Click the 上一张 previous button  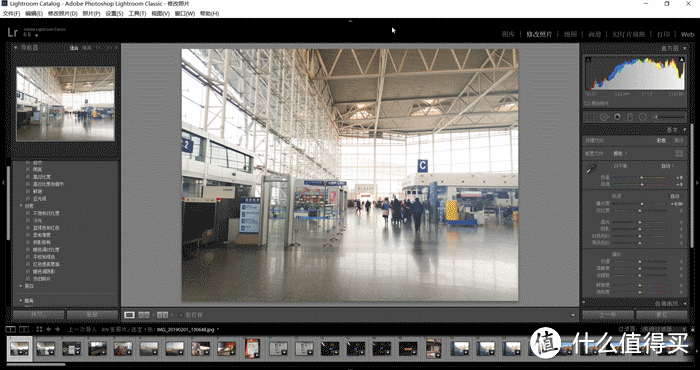(608, 315)
